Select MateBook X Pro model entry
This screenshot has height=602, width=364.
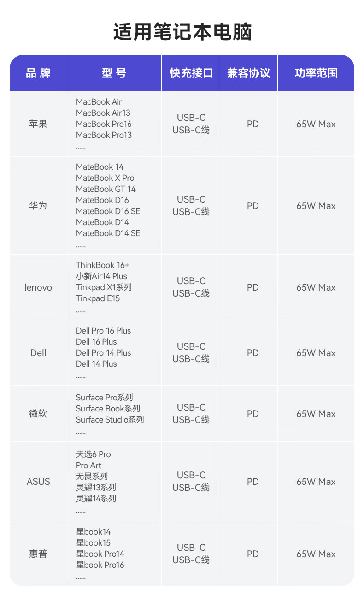(x=105, y=178)
